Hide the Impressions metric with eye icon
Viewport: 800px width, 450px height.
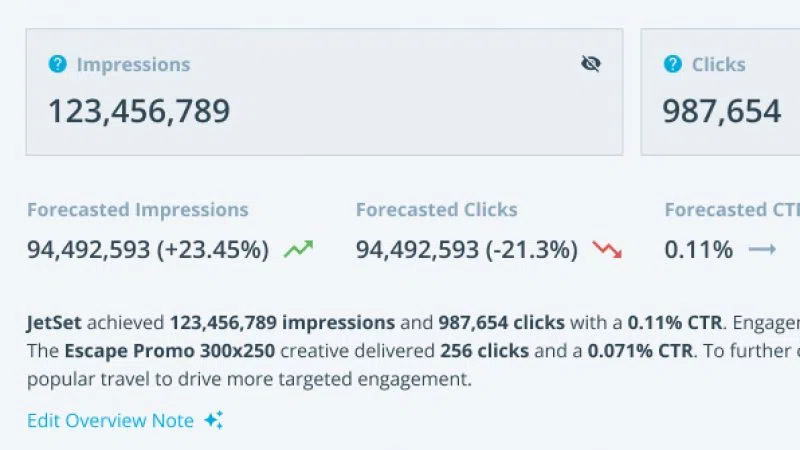tap(591, 64)
